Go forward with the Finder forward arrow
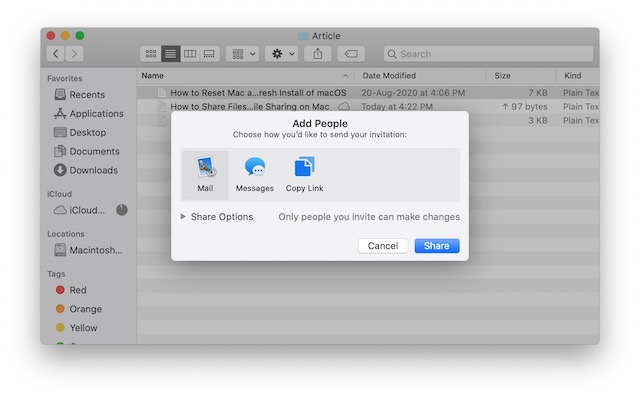The image size is (640, 398). [74, 54]
